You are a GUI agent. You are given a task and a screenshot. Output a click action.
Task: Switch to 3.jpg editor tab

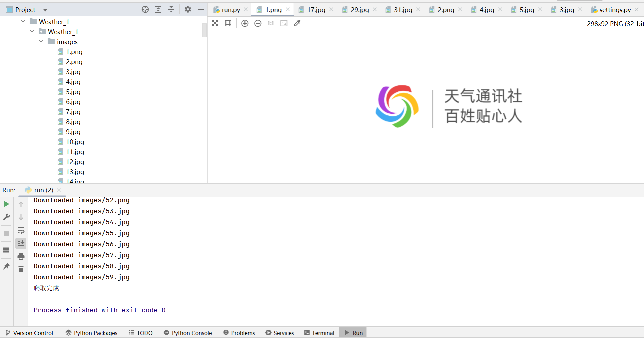567,10
